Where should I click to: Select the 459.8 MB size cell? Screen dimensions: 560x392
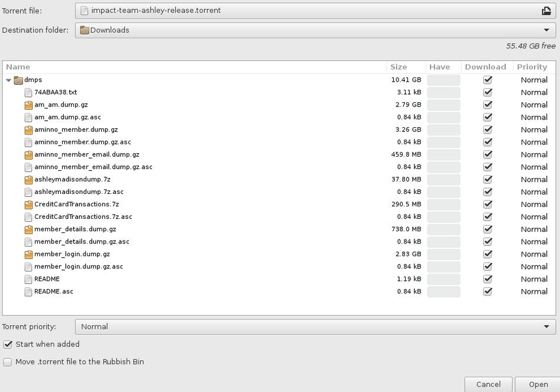coord(406,154)
